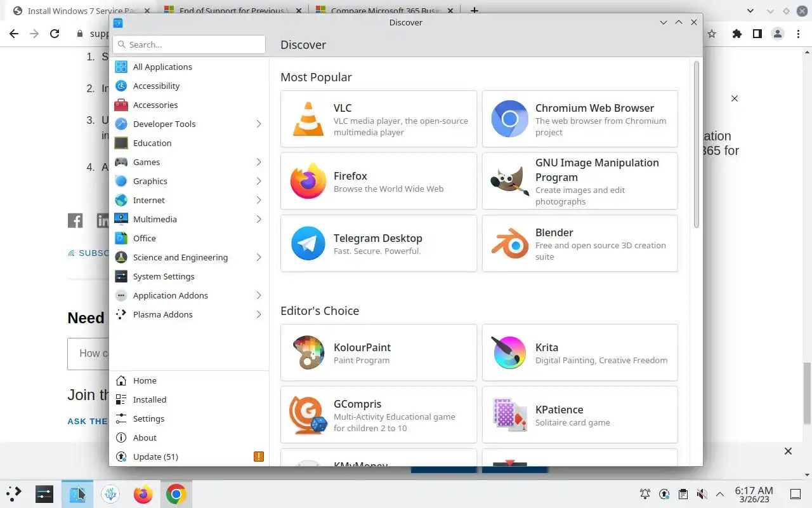This screenshot has width=812, height=508.
Task: Open Graphics category
Action: pyautogui.click(x=189, y=181)
